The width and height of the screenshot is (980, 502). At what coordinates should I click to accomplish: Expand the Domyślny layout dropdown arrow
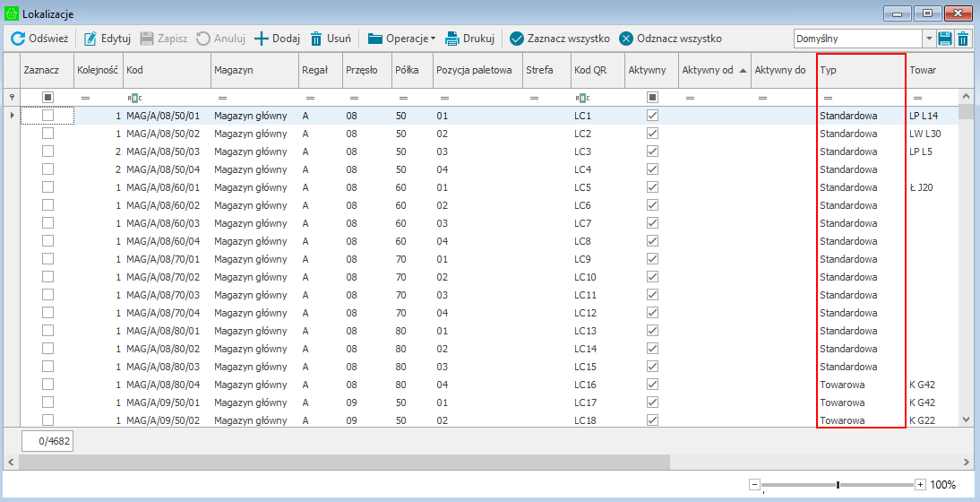[929, 39]
